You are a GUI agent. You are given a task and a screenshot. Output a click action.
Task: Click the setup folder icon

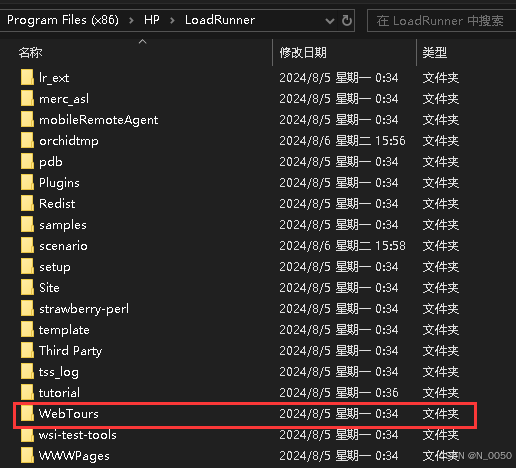tap(27, 266)
